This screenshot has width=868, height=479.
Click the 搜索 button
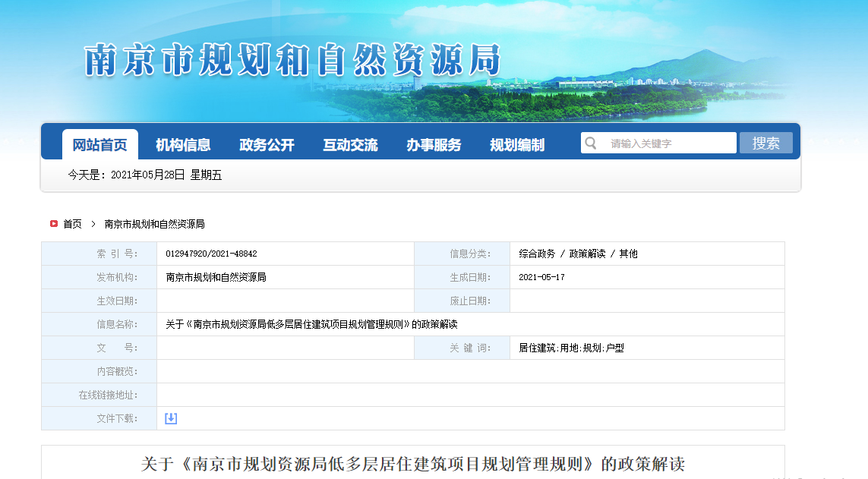tap(766, 143)
